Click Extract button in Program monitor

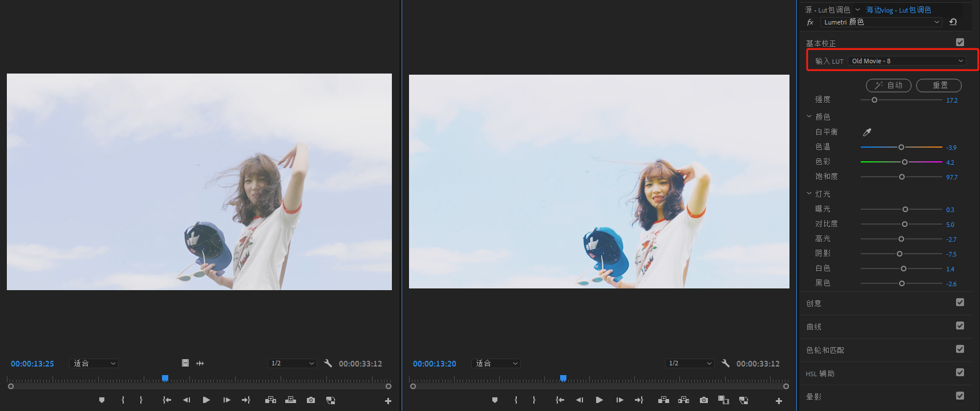683,400
